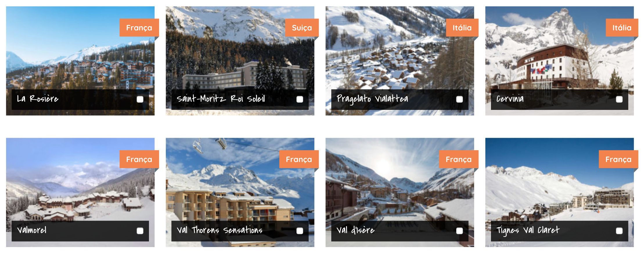Check the La Rosière checkbox
This screenshot has width=644, height=254.
140,99
